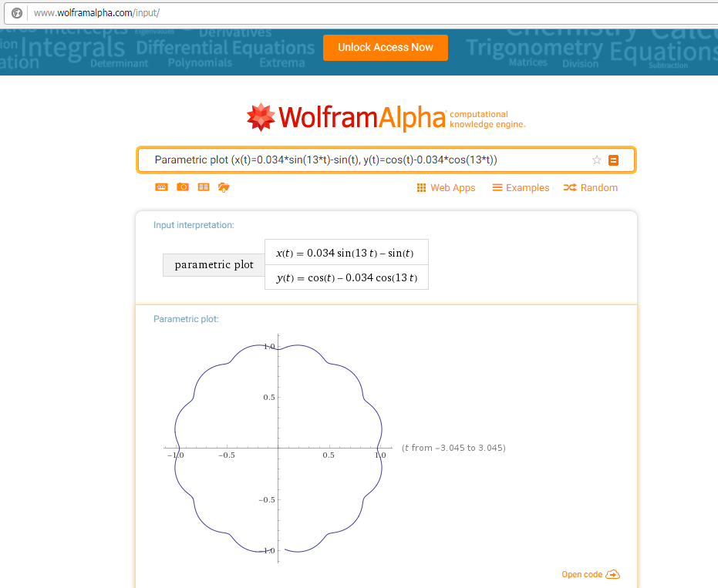This screenshot has width=718, height=588.
Task: Click the parametric plot curve image
Action: point(278,449)
